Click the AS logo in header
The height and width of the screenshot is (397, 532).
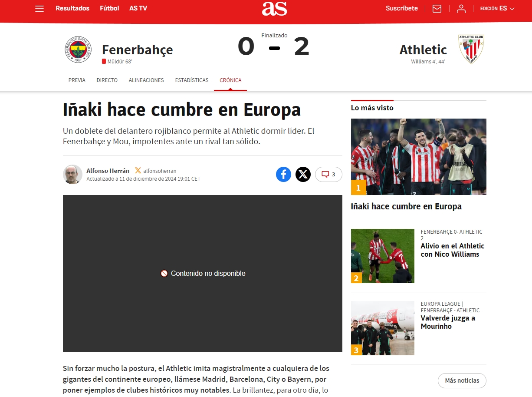coord(274,9)
